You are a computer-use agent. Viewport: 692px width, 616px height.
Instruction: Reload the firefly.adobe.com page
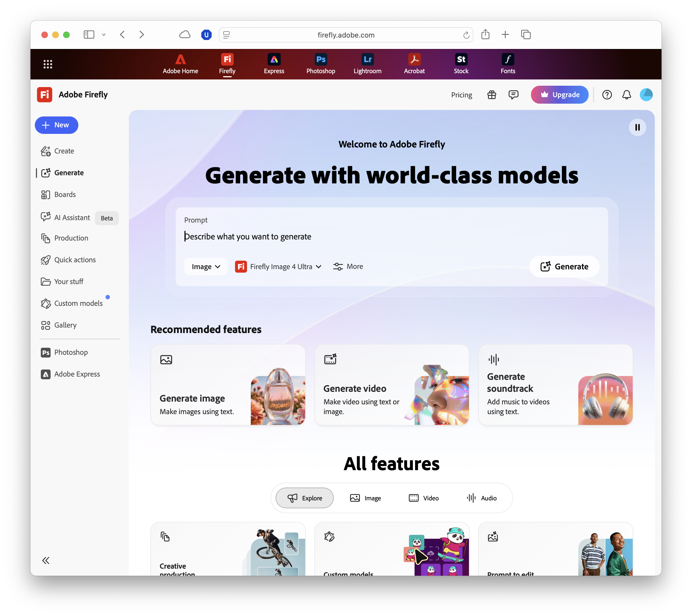(x=466, y=35)
